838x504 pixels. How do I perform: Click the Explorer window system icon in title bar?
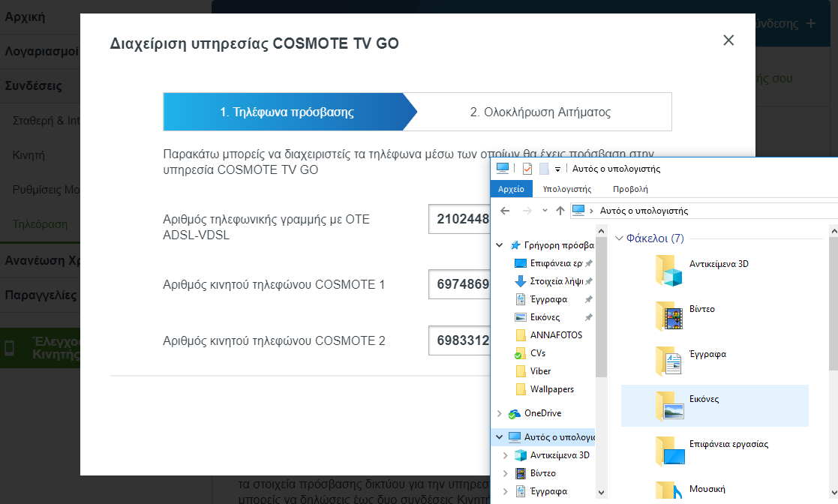503,168
